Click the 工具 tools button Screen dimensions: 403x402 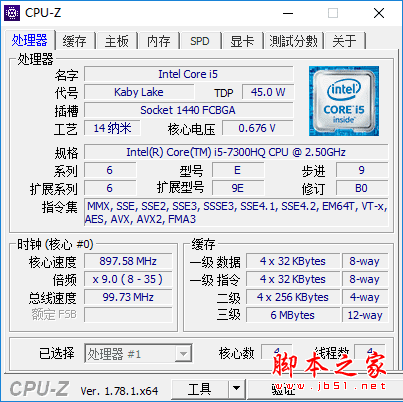click(x=200, y=388)
